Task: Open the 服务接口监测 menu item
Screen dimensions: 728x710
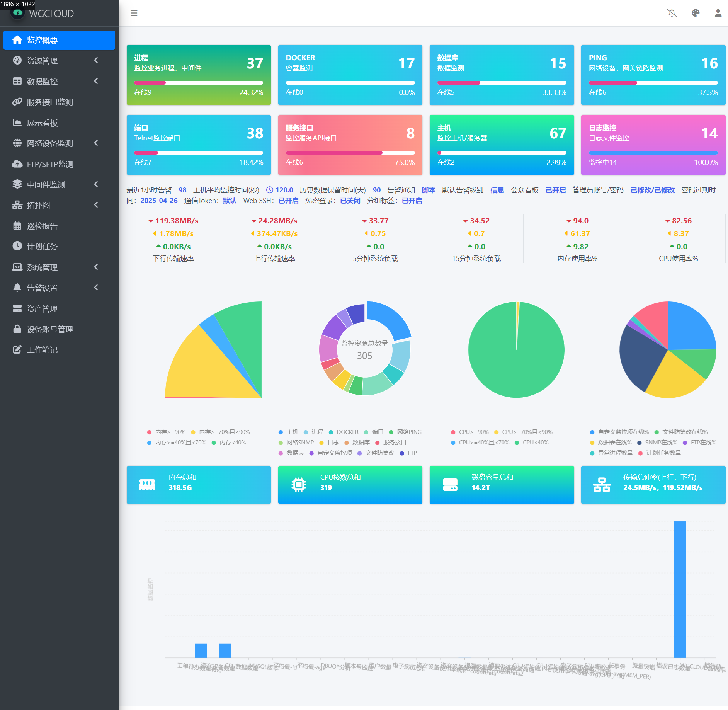Action: (x=59, y=102)
